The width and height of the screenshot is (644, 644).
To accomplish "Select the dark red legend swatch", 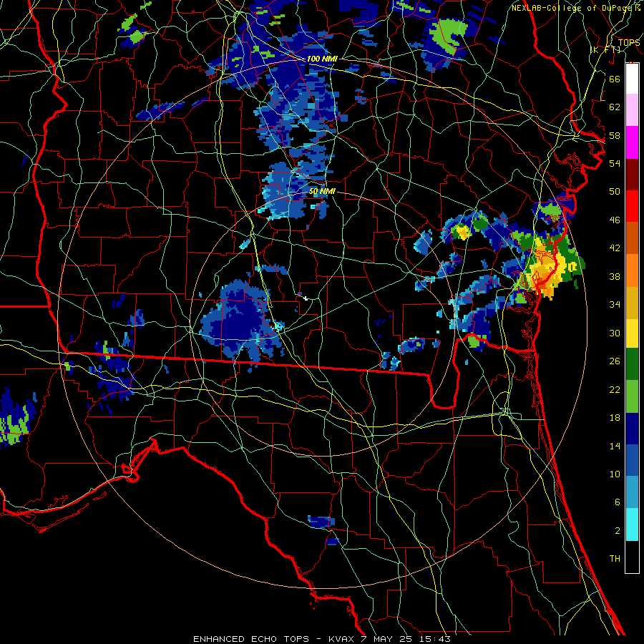I will [x=632, y=175].
